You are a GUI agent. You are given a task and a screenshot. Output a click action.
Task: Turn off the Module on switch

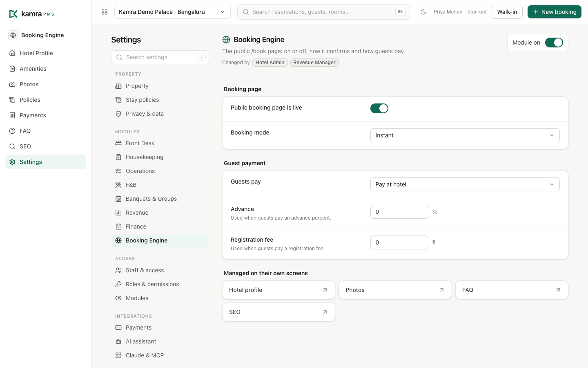click(x=554, y=43)
